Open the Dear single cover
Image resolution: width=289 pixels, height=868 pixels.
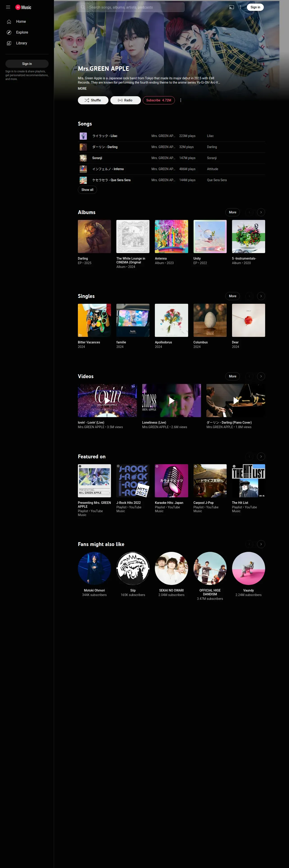(x=249, y=320)
